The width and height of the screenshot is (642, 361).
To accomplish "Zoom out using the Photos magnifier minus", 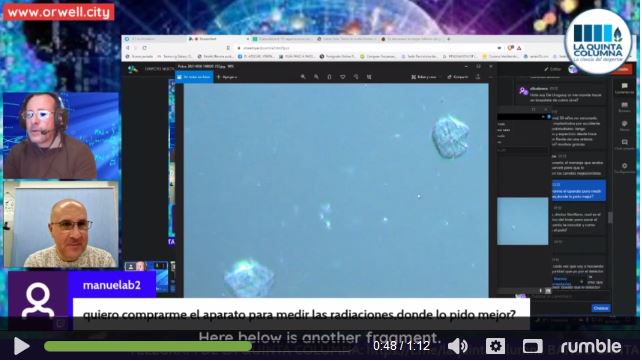I will 316,77.
